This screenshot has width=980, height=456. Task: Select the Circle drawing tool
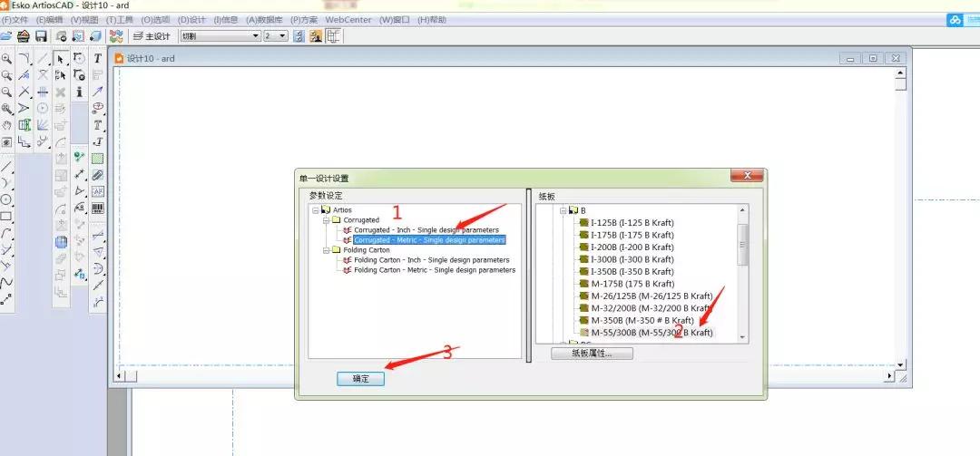pos(7,199)
